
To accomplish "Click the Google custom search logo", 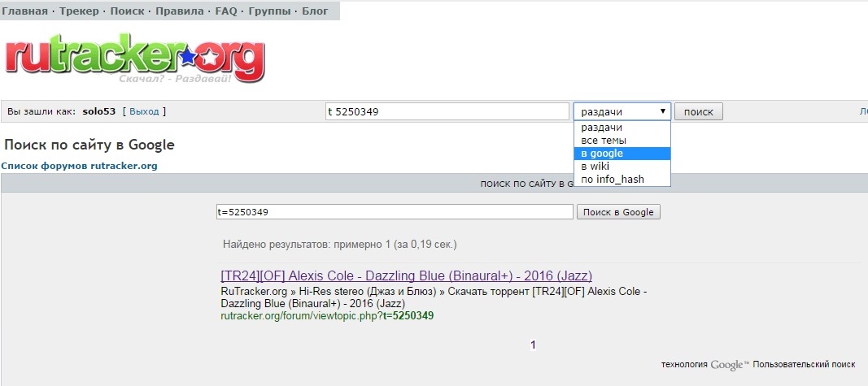I will click(x=730, y=365).
